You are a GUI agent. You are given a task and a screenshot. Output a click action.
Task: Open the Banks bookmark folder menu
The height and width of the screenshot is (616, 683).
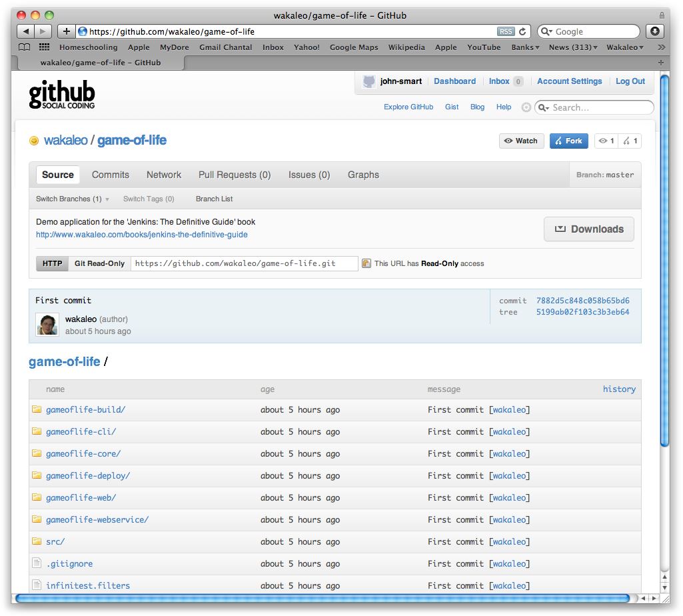click(525, 47)
